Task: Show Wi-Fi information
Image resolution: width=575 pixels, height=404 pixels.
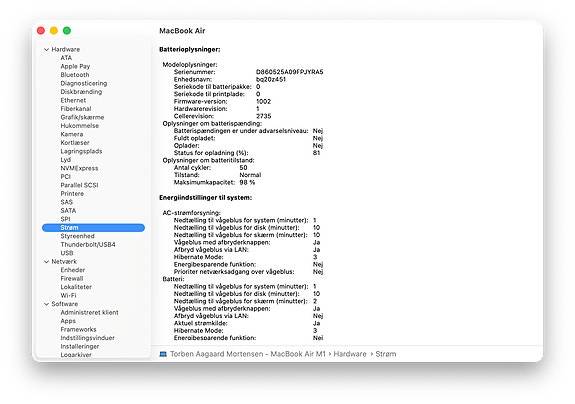Action: click(x=68, y=295)
